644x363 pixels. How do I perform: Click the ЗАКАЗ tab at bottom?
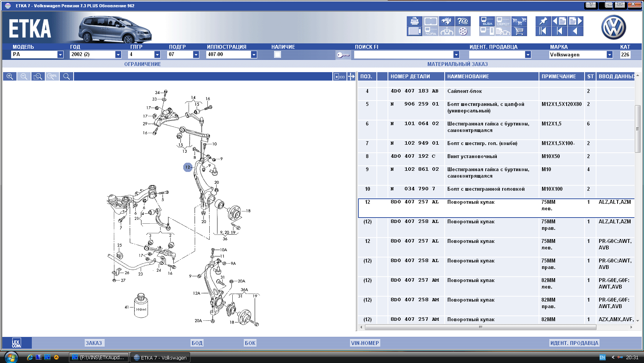[94, 343]
